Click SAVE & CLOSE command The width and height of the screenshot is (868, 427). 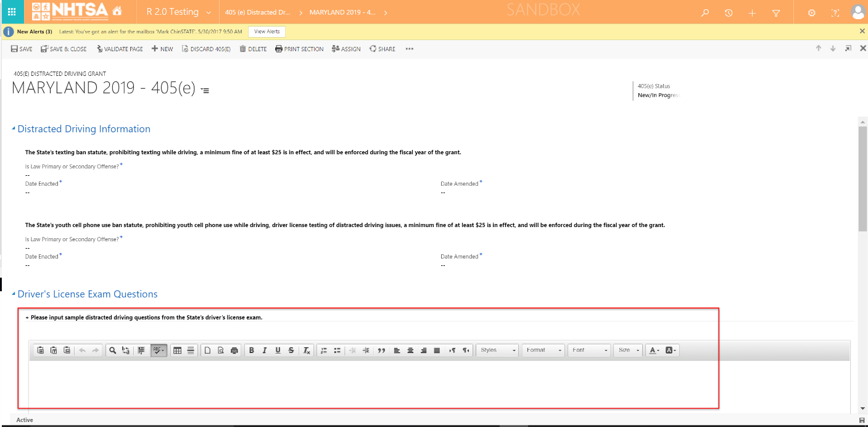pos(64,49)
